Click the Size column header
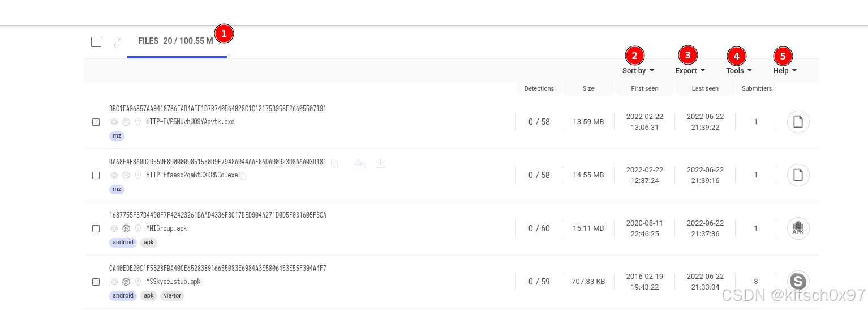Screen dimensions: 868x310 click(588, 88)
